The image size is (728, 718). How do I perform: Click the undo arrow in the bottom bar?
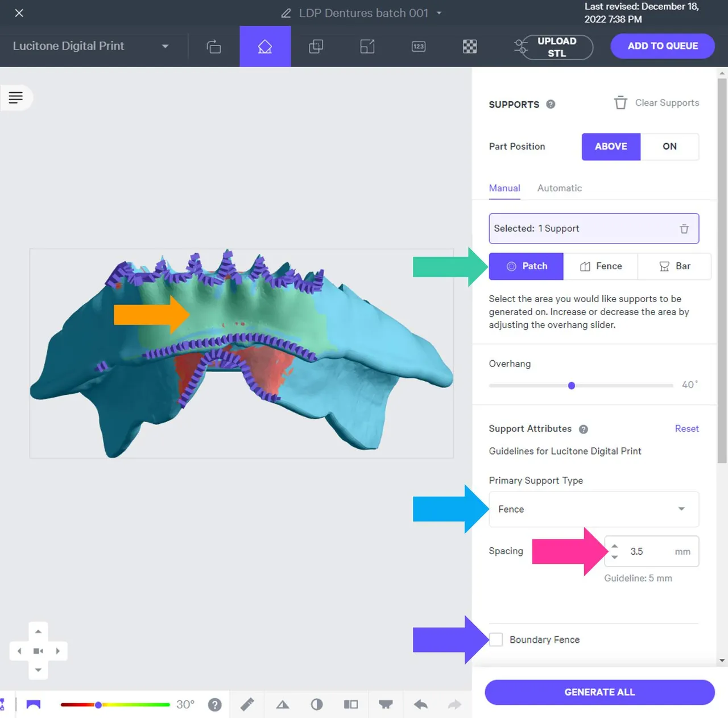[420, 704]
